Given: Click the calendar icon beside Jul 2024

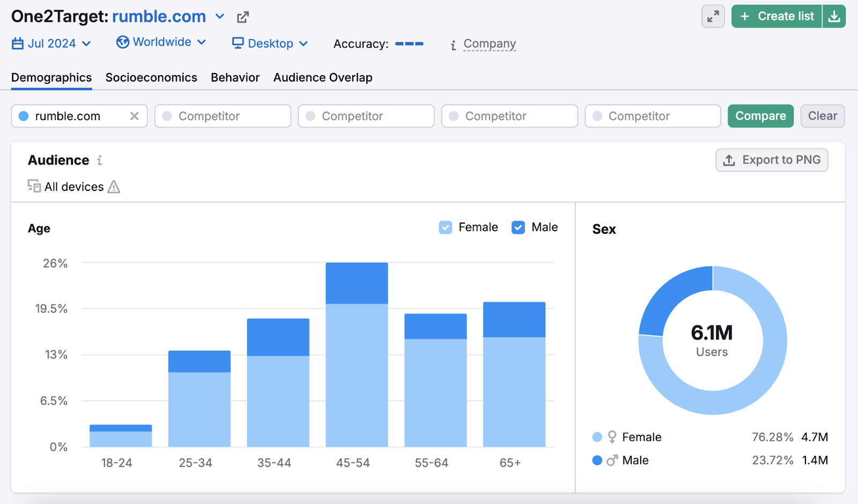Looking at the screenshot, I should (18, 43).
